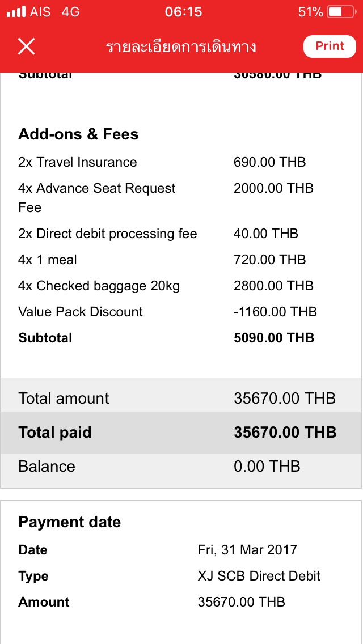Image resolution: width=363 pixels, height=644 pixels.
Task: Select the 2x Travel Insurance line
Action: pyautogui.click(x=181, y=162)
